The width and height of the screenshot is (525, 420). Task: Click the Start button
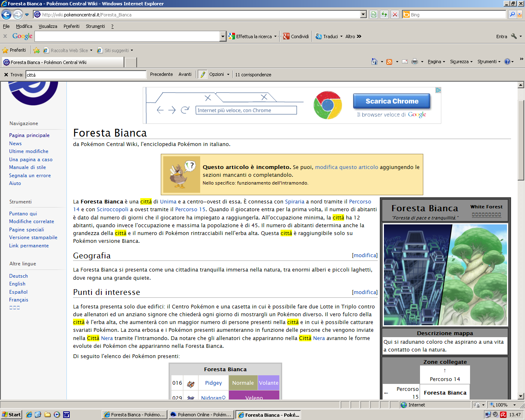(x=11, y=415)
